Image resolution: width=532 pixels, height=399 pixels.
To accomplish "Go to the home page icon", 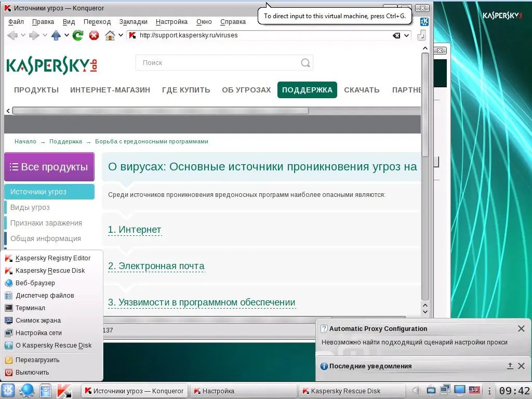I will [x=110, y=35].
